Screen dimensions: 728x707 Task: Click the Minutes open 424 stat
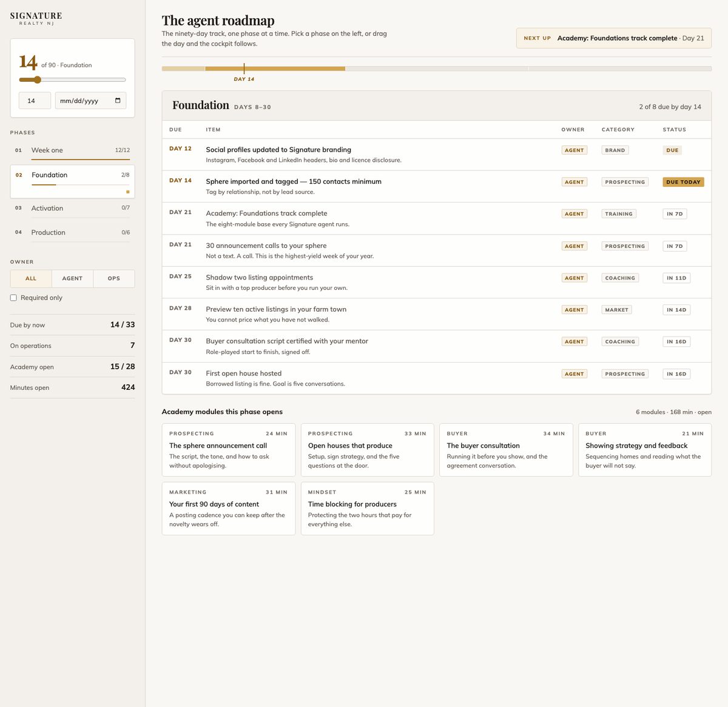pyautogui.click(x=72, y=387)
